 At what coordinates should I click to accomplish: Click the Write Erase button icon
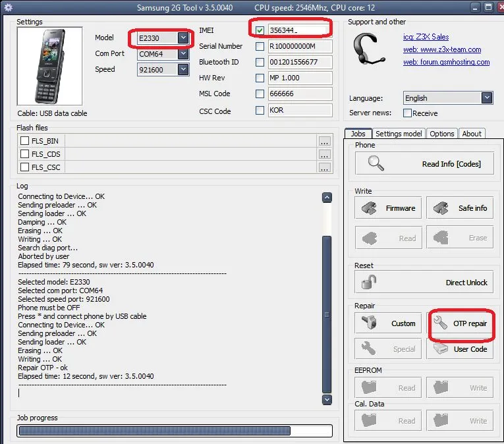441,238
